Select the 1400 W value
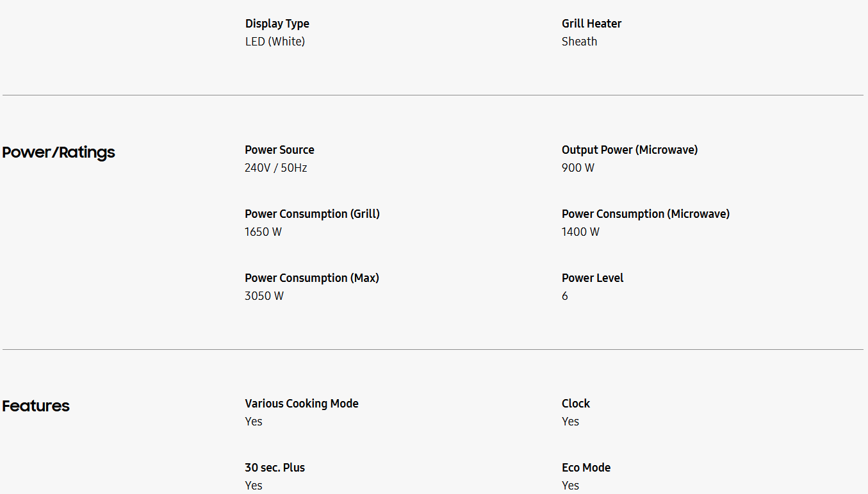The image size is (868, 494). (580, 232)
